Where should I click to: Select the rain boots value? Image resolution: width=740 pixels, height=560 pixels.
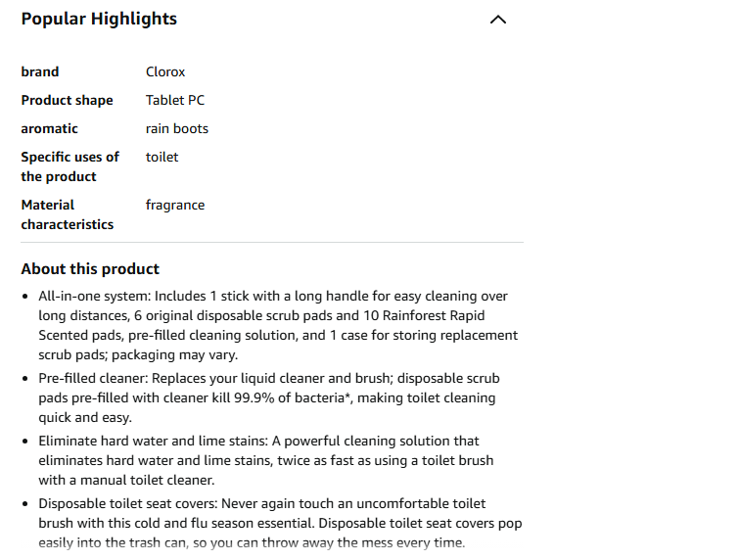(x=177, y=128)
